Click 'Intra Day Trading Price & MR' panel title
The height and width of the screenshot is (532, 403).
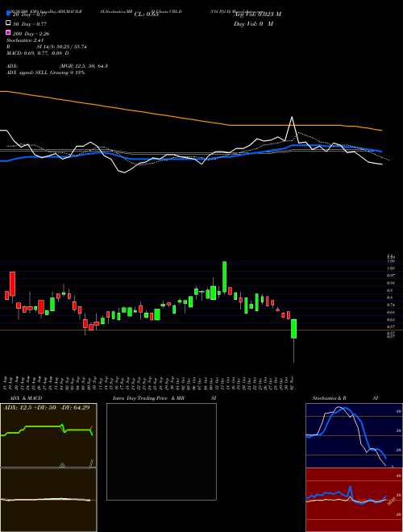click(148, 398)
